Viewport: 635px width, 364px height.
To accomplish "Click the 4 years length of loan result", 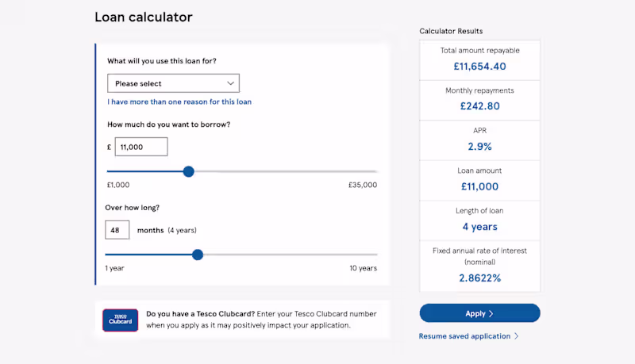I will 479,227.
